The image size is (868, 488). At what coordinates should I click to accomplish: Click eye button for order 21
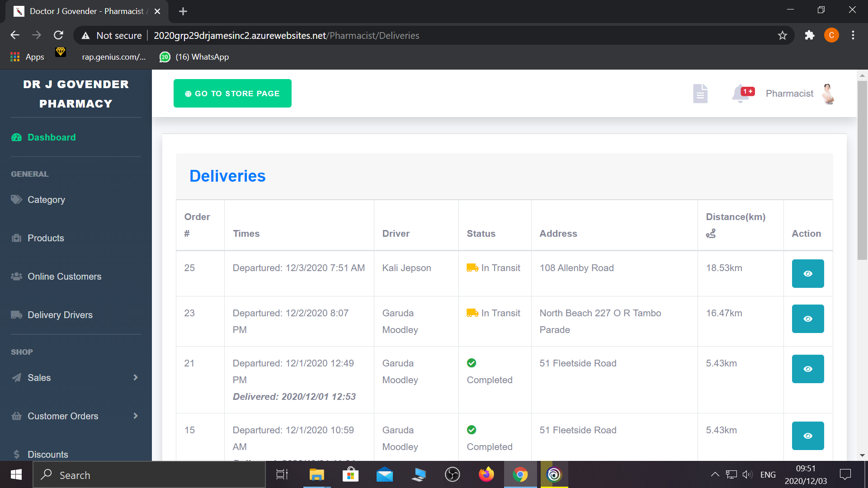807,369
